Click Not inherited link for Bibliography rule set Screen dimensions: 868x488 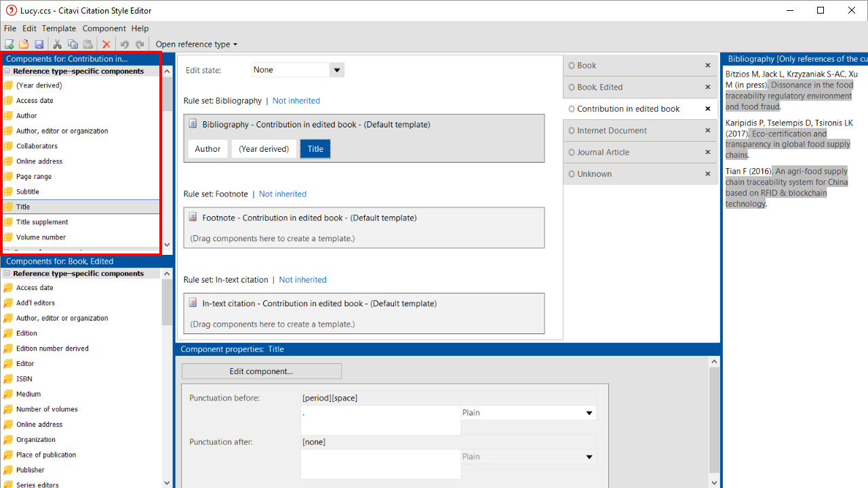[x=296, y=101]
